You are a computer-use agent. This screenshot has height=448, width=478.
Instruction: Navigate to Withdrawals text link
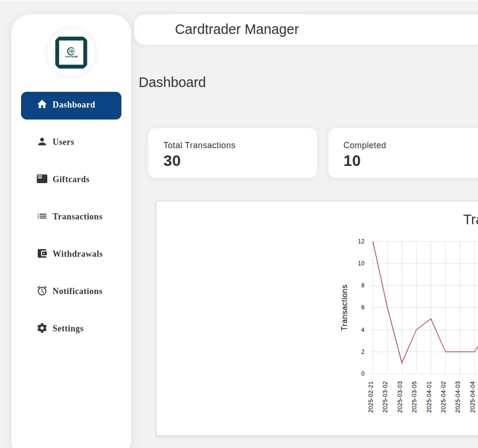[x=77, y=254]
